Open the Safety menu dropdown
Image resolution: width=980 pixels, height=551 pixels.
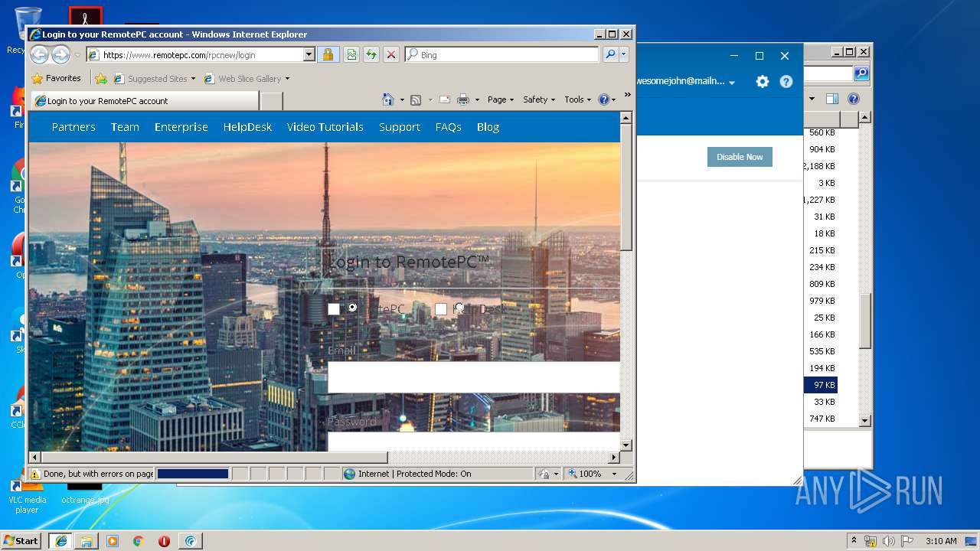[x=538, y=99]
